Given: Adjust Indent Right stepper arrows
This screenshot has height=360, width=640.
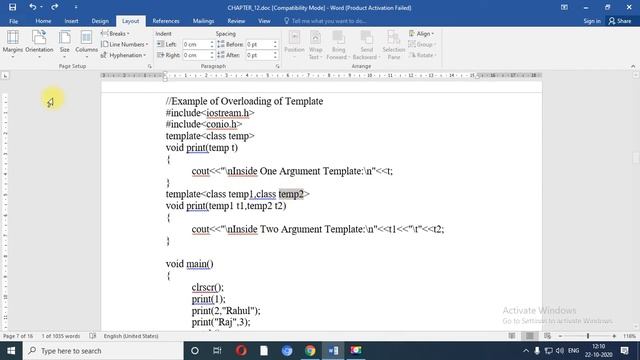Looking at the screenshot, I should point(212,55).
